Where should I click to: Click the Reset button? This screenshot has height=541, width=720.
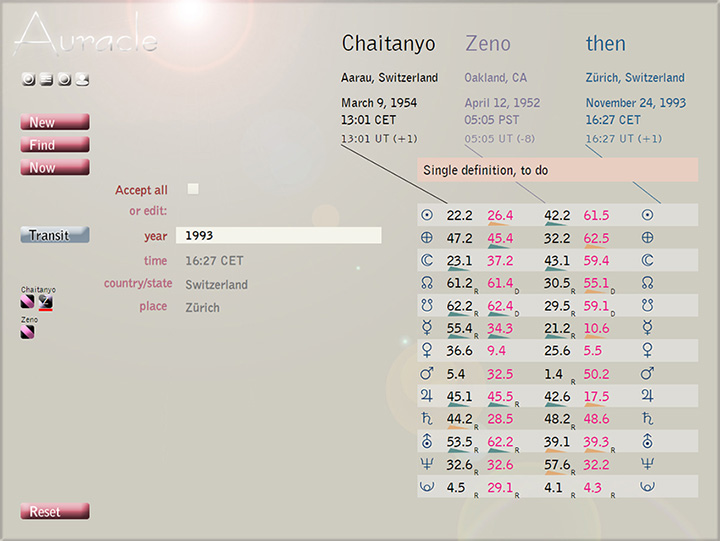pyautogui.click(x=54, y=512)
